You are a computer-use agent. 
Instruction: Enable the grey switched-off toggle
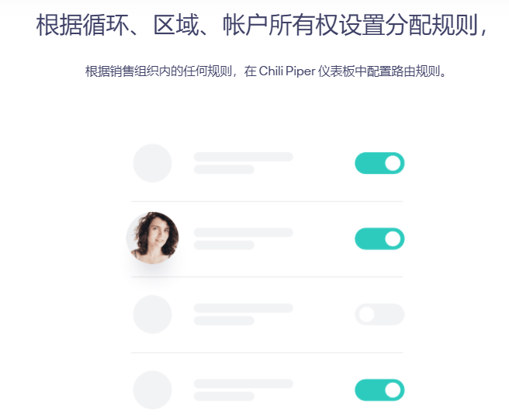point(379,314)
